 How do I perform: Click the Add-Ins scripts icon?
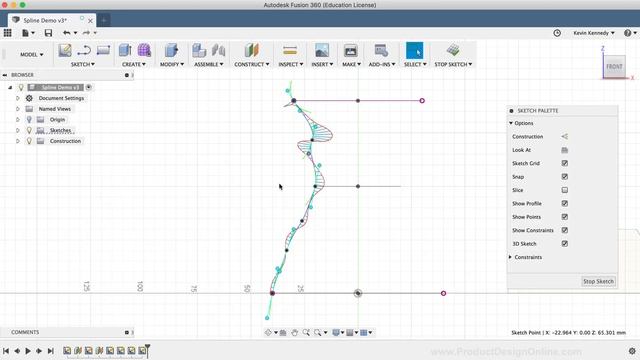click(381, 51)
